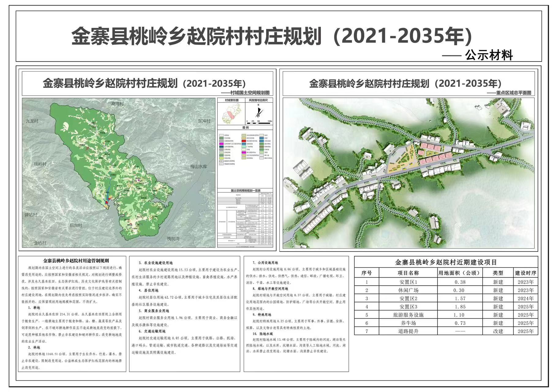Click the 休闲广场 project name cell
Viewport: 557px width, 392px height.
pos(408,290)
